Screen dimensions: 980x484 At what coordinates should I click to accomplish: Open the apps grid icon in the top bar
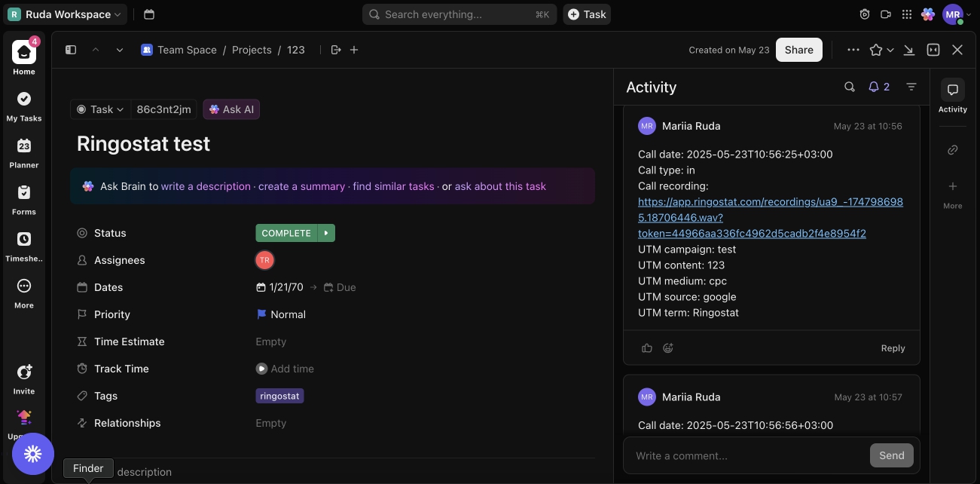907,14
